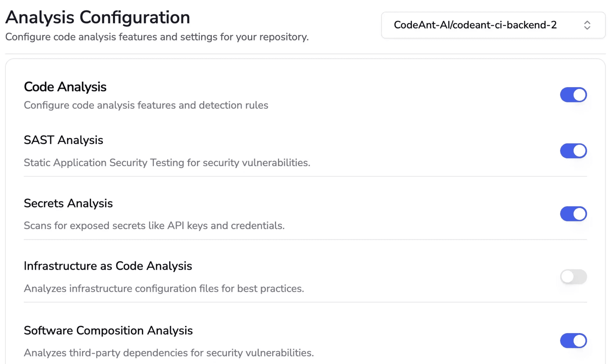The height and width of the screenshot is (364, 611).
Task: Select the Secrets Analysis heading
Action: [x=68, y=203]
